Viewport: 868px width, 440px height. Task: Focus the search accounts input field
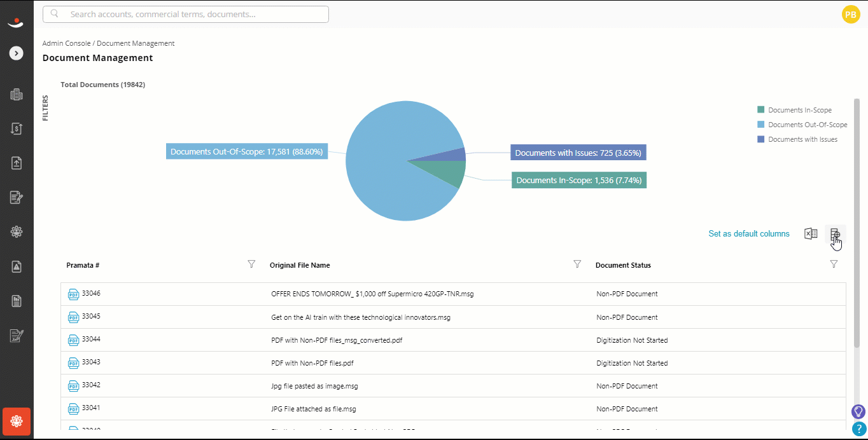pos(186,14)
